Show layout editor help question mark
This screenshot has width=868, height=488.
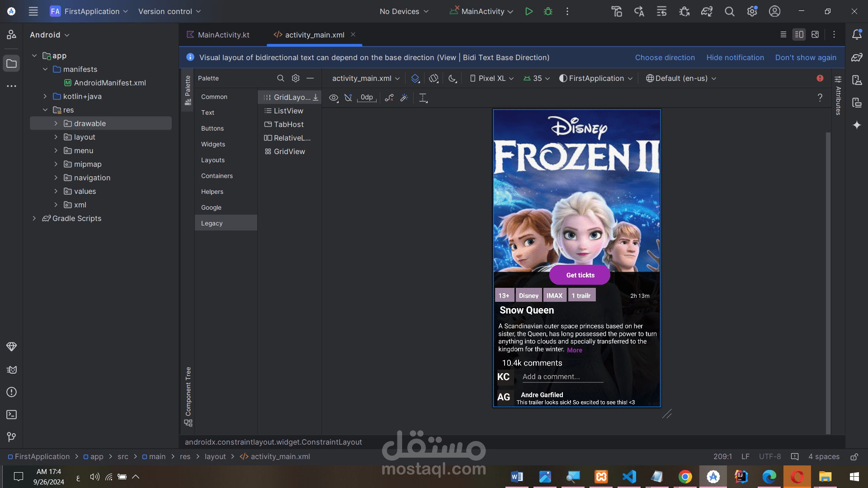click(820, 98)
